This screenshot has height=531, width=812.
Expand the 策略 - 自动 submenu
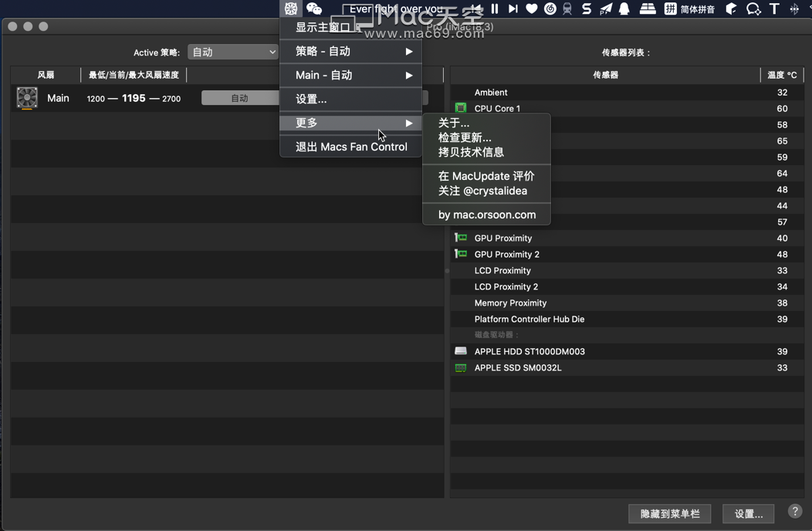tap(350, 51)
